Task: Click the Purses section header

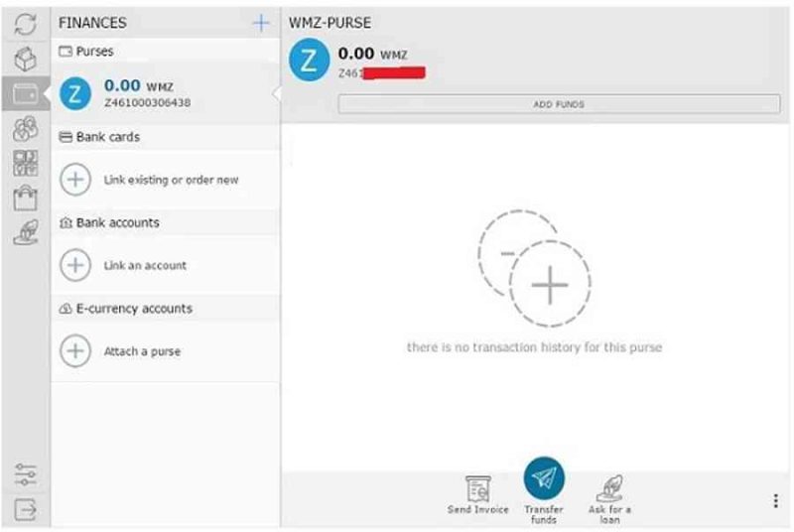Action: coord(166,52)
